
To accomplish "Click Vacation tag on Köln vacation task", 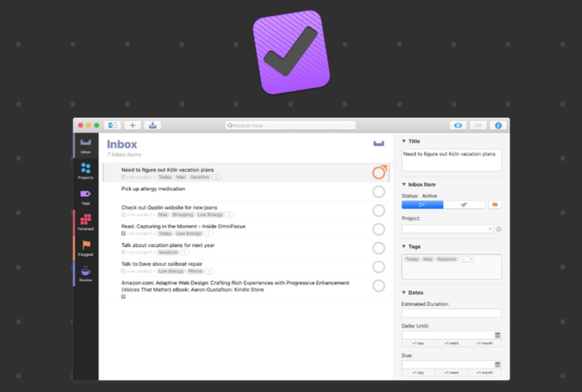I will [199, 177].
